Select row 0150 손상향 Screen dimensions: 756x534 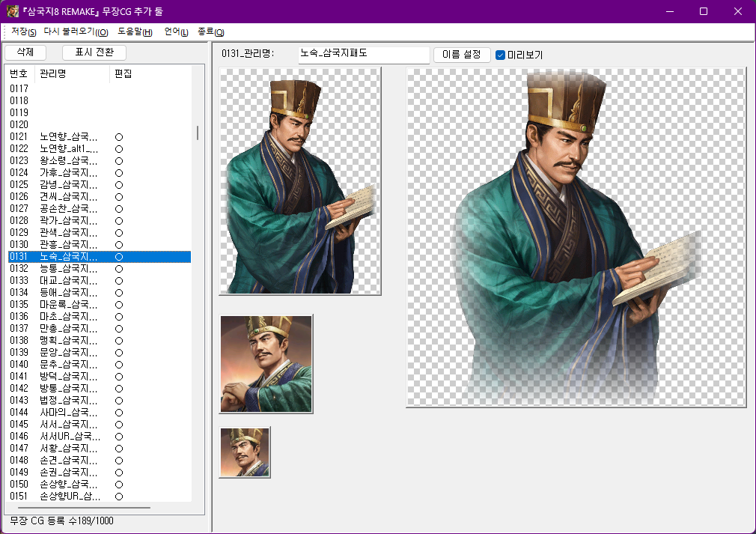[100, 485]
